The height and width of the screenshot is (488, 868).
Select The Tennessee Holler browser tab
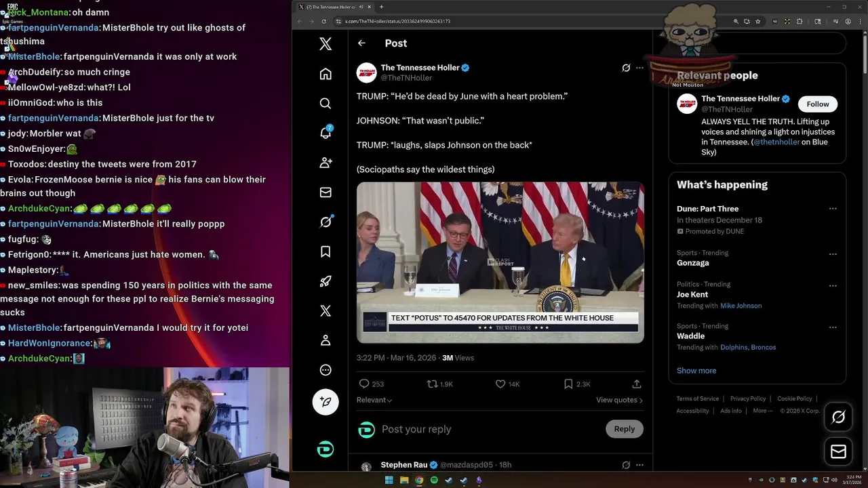coord(335,7)
